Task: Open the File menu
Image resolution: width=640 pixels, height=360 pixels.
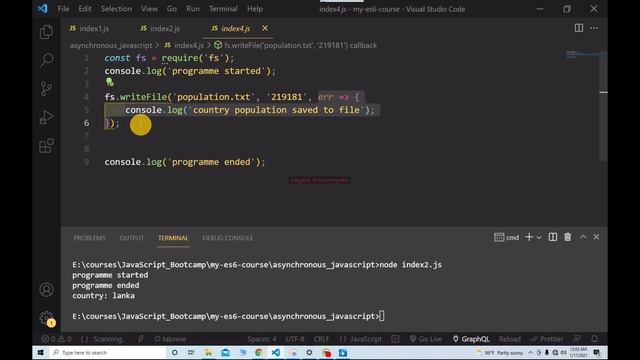Action: click(63, 9)
